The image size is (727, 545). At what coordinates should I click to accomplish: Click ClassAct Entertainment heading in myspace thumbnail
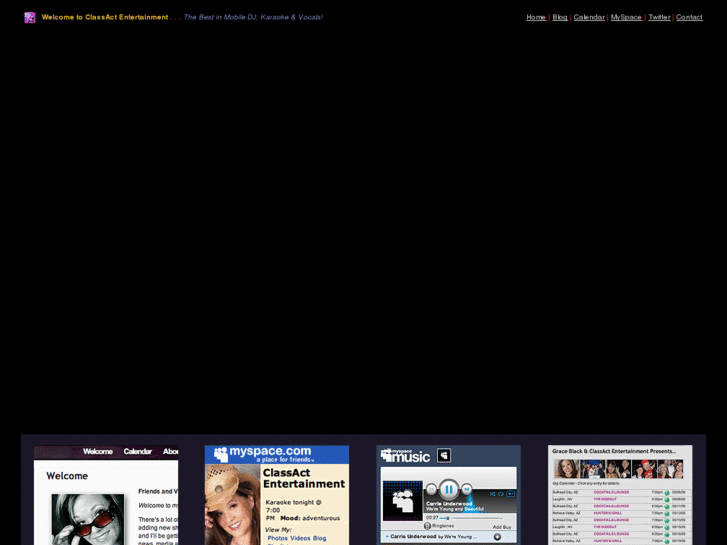[304, 478]
